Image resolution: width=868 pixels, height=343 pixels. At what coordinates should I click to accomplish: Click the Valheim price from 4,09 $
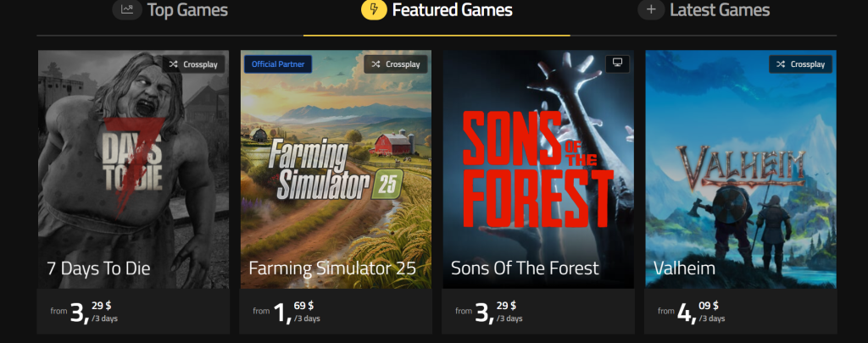point(692,312)
